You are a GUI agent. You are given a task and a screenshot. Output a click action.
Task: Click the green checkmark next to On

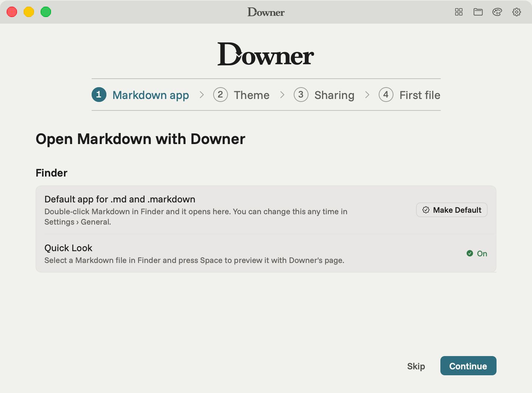(x=470, y=253)
